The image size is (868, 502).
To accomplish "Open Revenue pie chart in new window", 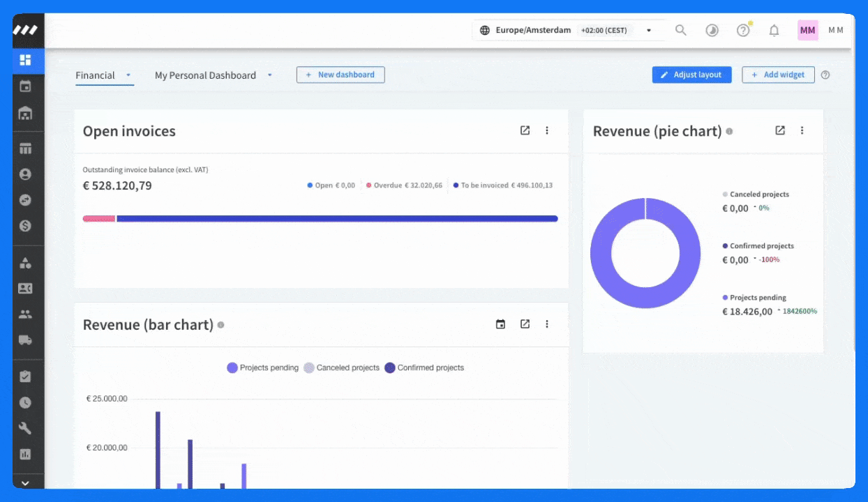I will (780, 130).
